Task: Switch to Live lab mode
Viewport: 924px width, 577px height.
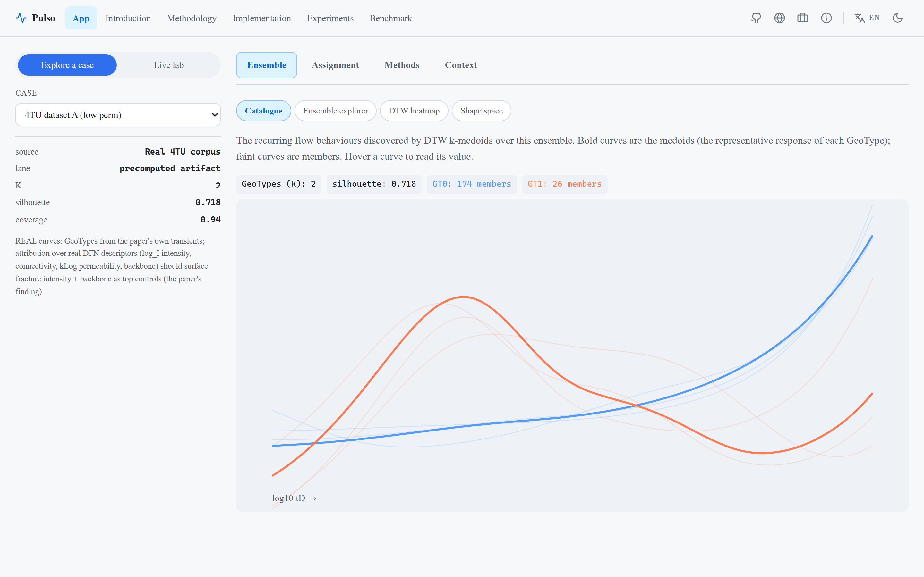Action: click(x=168, y=65)
